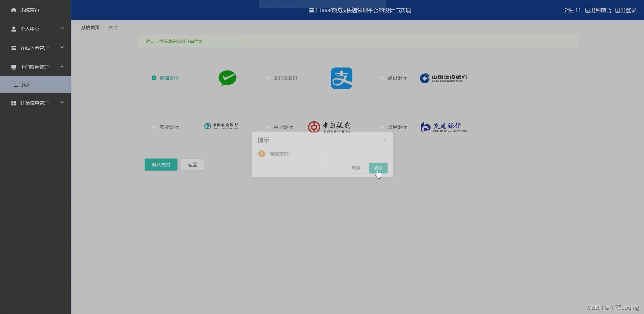Open the 系统首页 sidebar menu item
Image resolution: width=644 pixels, height=314 pixels.
(35, 10)
